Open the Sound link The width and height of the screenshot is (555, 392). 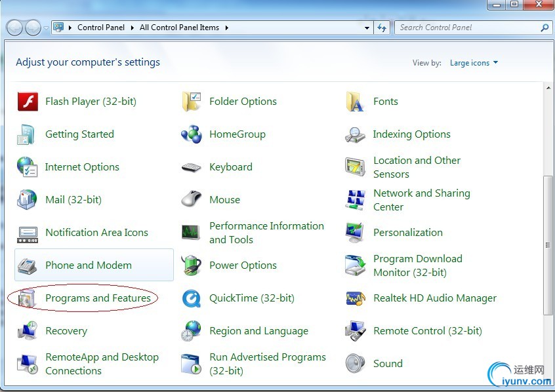point(388,364)
